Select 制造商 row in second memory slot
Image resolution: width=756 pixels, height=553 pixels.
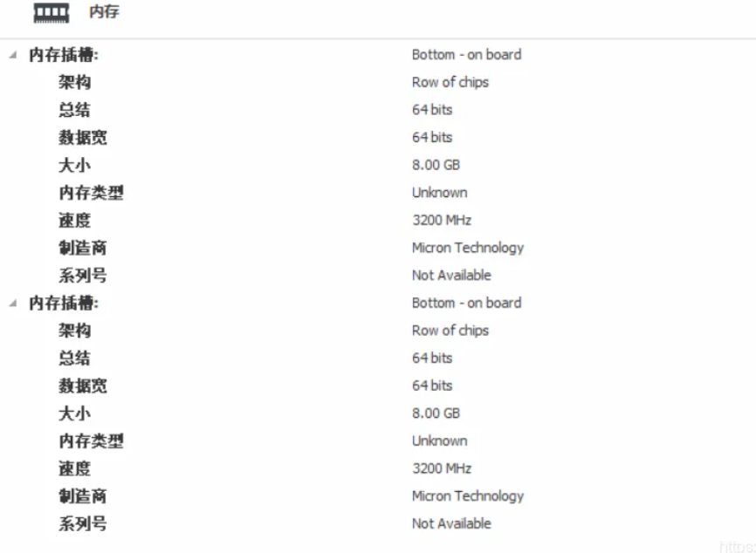[x=83, y=496]
